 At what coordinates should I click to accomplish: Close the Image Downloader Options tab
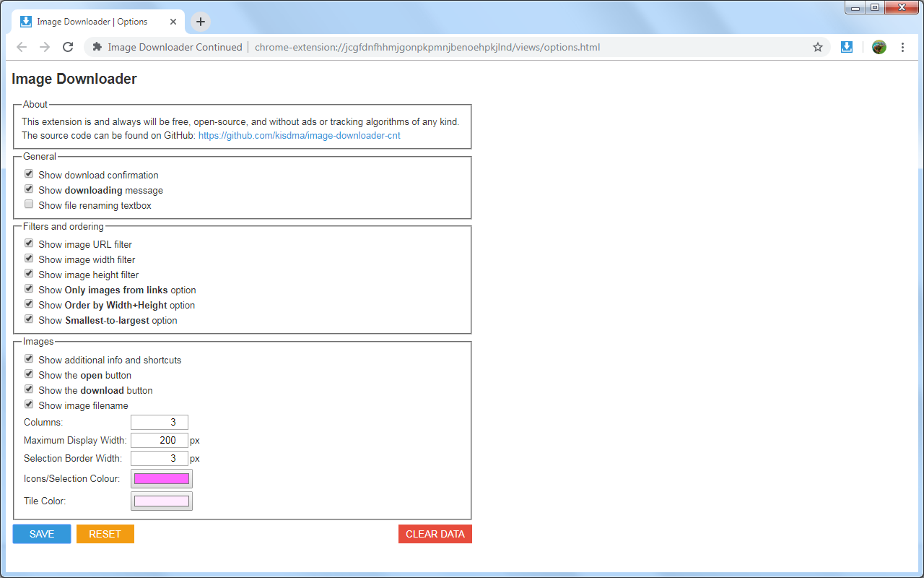point(173,22)
